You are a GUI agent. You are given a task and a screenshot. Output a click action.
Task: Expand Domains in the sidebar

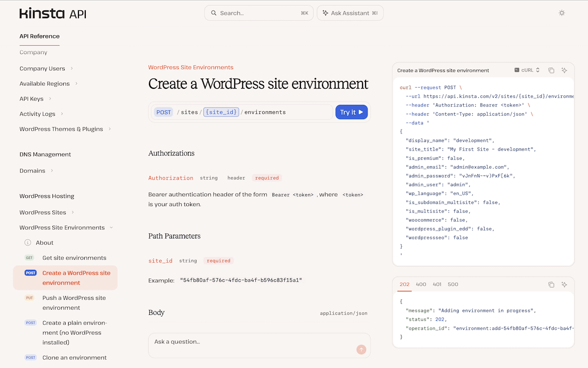click(52, 171)
